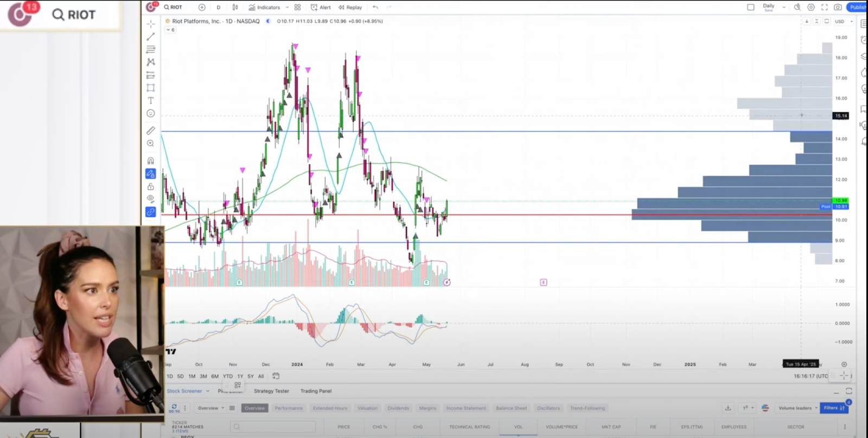This screenshot has width=868, height=438.
Task: Change the D chart interval
Action: tap(218, 7)
